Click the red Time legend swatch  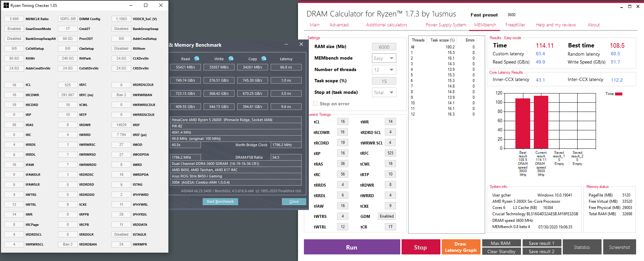point(619,94)
